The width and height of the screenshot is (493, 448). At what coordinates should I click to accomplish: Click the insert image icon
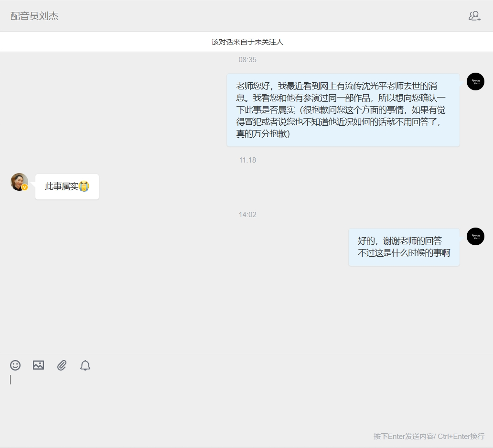(38, 365)
